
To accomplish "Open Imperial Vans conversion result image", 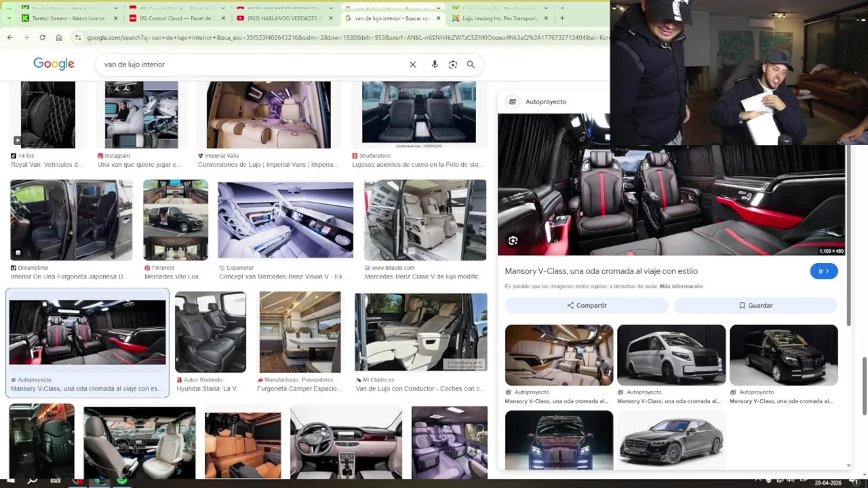I will click(269, 115).
